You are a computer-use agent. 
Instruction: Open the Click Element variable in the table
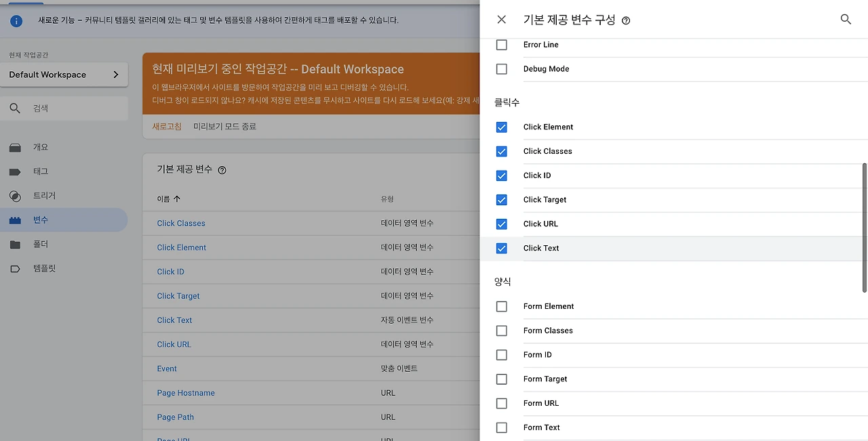coord(182,248)
